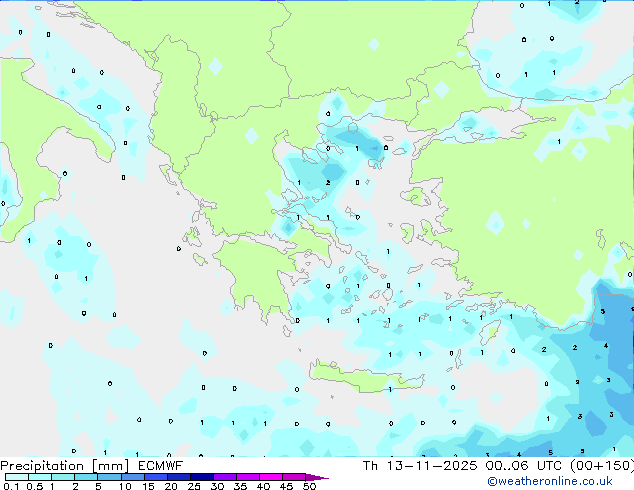Image resolution: width=634 pixels, height=490 pixels.
Task: Click the 45–50 mm legend swatch
Action: (x=294, y=477)
